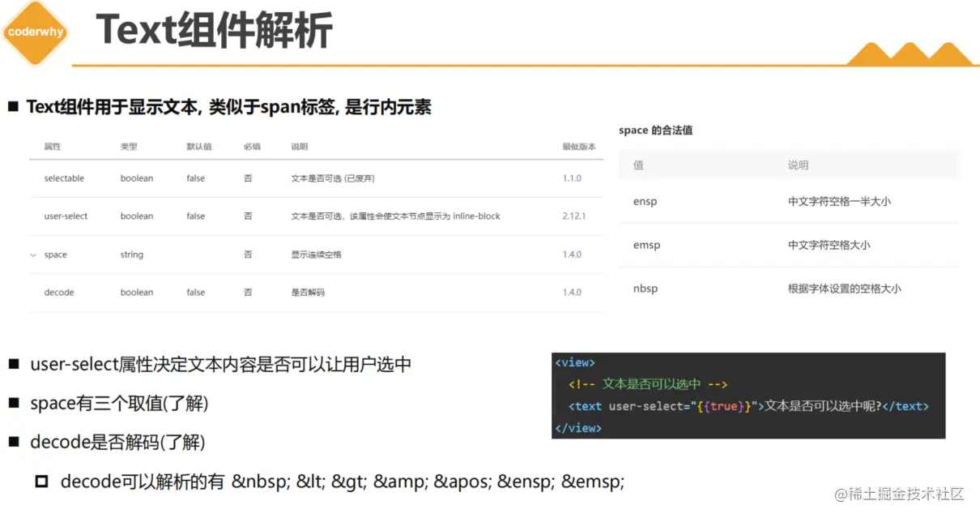Click the bullet decode是否解码(了解)
Viewport: 980px width, 518px height.
tap(117, 443)
